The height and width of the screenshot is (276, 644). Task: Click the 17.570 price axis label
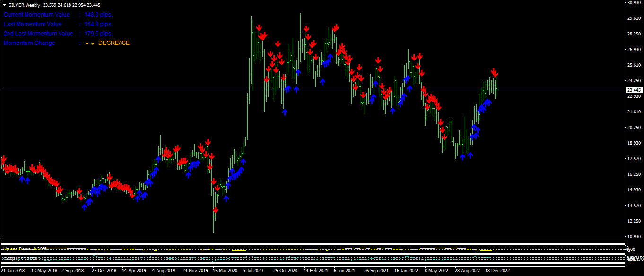(x=634, y=159)
